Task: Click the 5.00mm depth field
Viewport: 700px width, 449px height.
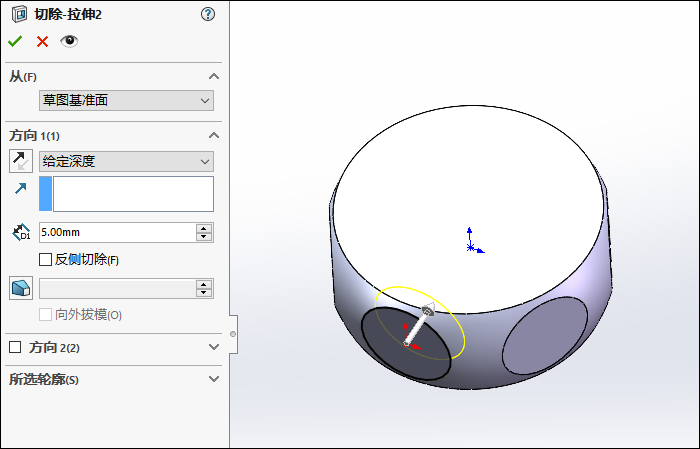Action: (x=117, y=233)
